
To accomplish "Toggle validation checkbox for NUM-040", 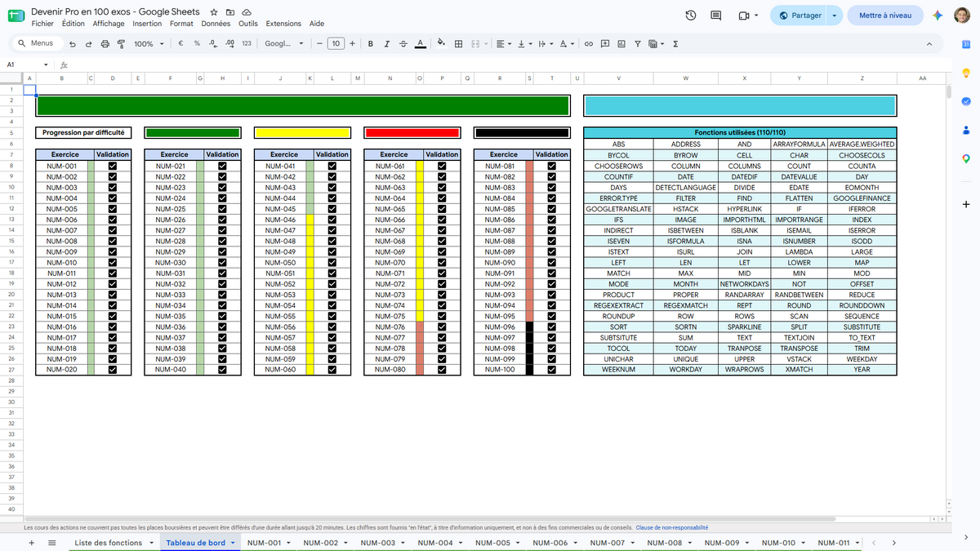I will coord(222,370).
